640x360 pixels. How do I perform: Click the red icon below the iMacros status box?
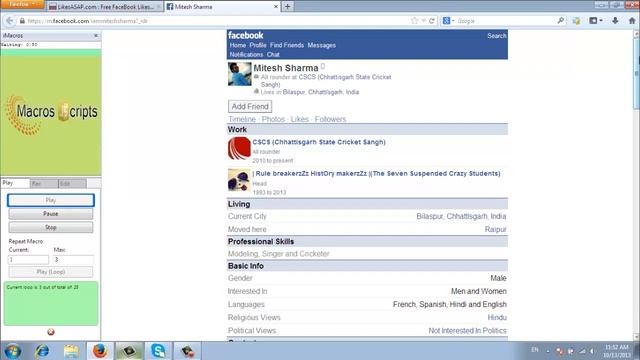[x=51, y=332]
